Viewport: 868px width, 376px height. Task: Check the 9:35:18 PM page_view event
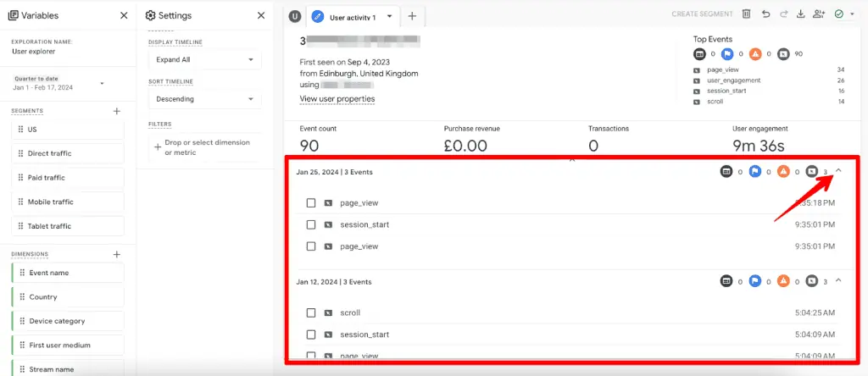pyautogui.click(x=311, y=203)
